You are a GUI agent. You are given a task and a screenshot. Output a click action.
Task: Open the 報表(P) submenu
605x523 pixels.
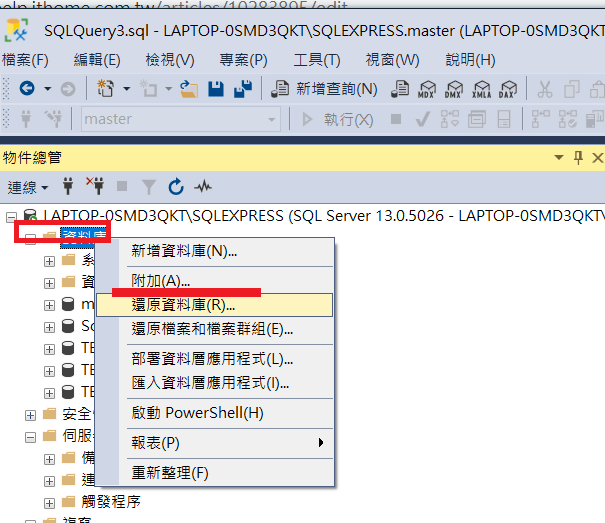click(214, 443)
